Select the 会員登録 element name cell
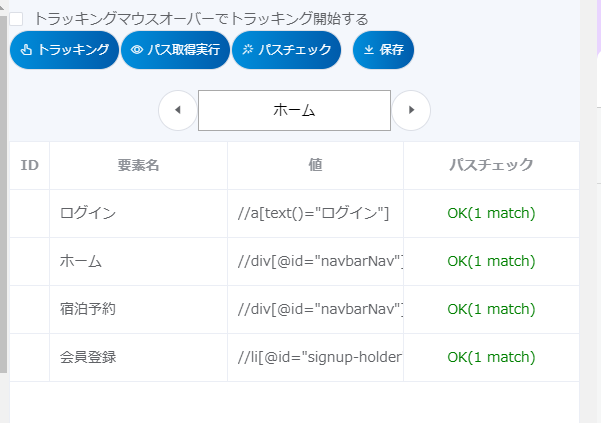 click(x=88, y=357)
